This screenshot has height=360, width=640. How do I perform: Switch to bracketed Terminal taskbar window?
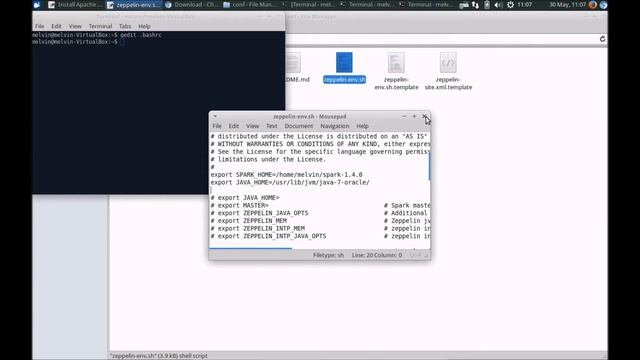[308, 5]
